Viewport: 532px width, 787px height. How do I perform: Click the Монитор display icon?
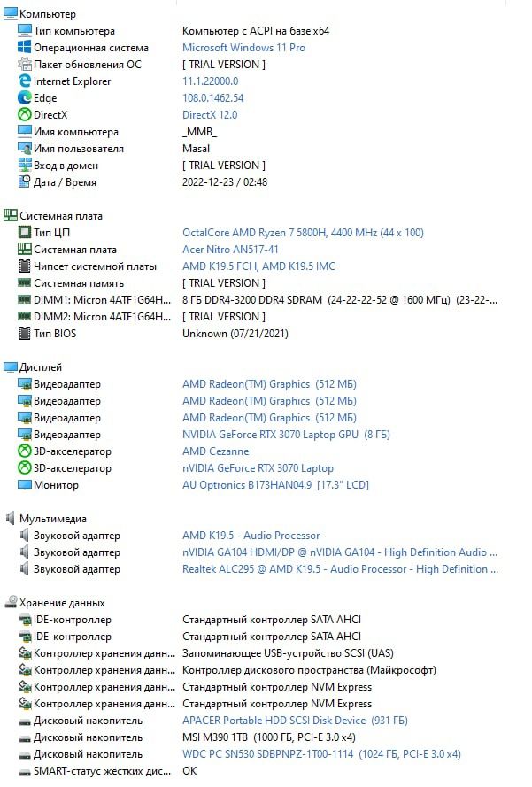click(25, 484)
